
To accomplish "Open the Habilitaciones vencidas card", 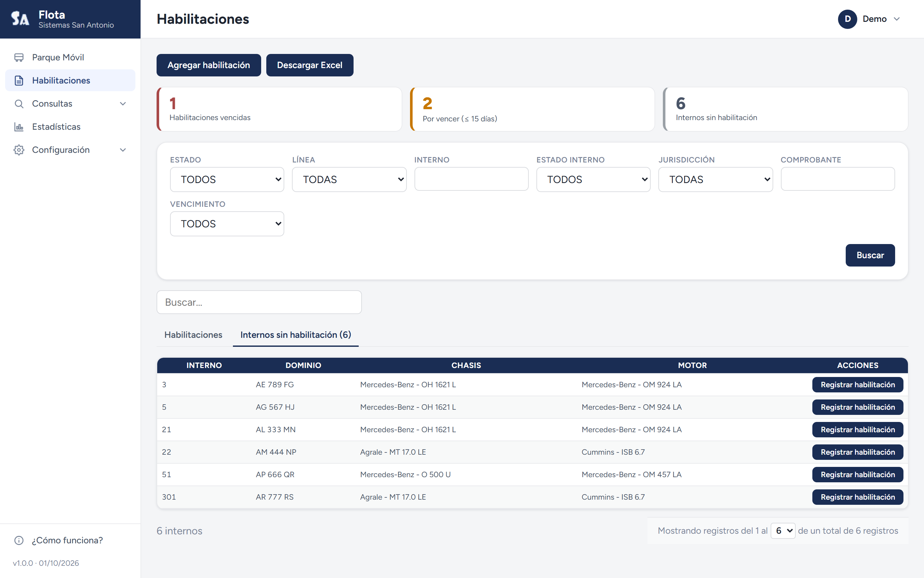I will pyautogui.click(x=279, y=109).
